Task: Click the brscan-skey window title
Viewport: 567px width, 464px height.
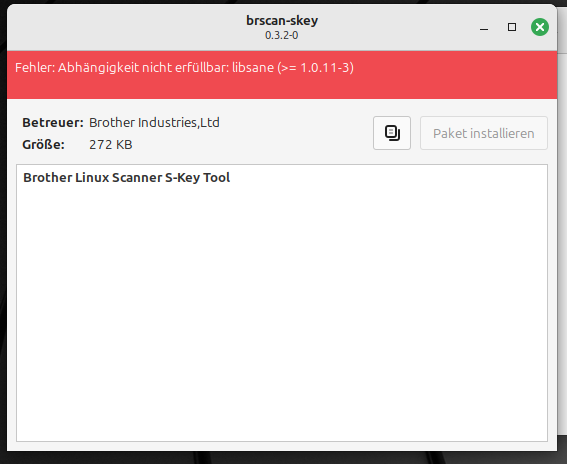Action: tap(282, 20)
